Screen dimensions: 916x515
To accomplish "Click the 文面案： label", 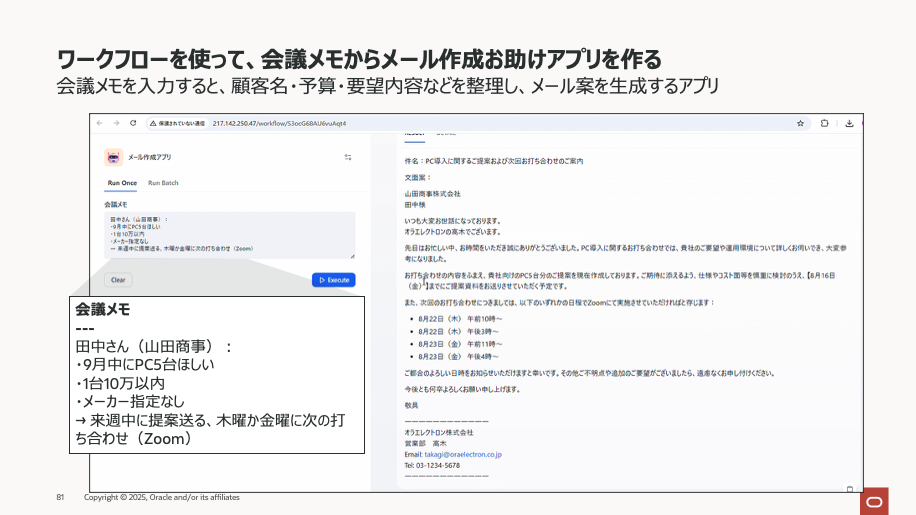I will click(x=417, y=178).
